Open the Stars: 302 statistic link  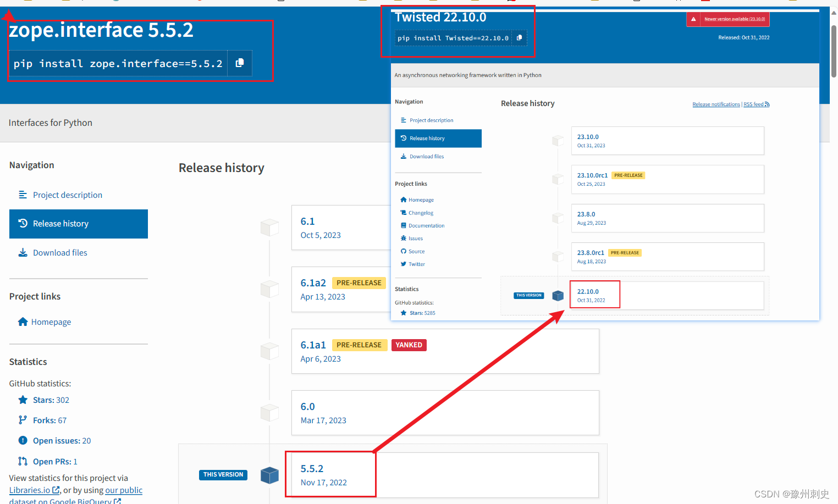[51, 400]
